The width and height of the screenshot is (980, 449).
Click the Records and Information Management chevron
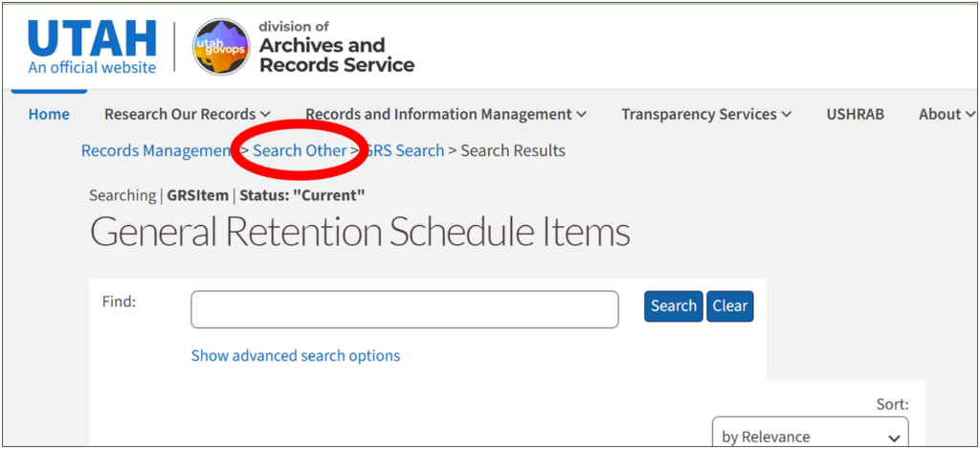click(x=582, y=115)
